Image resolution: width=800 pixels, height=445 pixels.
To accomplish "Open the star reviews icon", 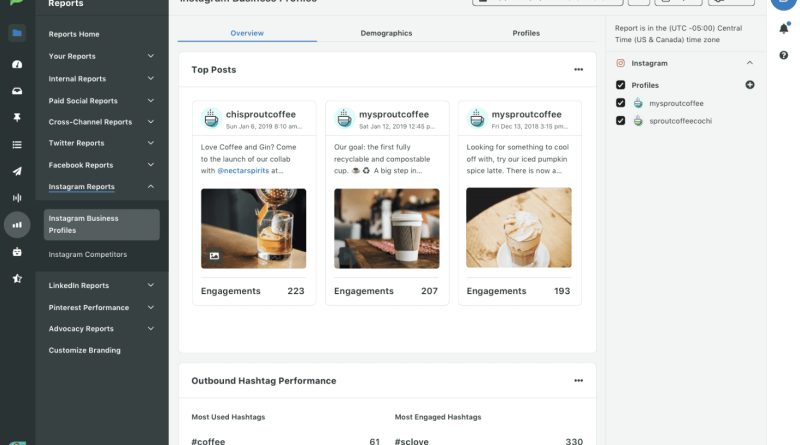I will pyautogui.click(x=17, y=278).
